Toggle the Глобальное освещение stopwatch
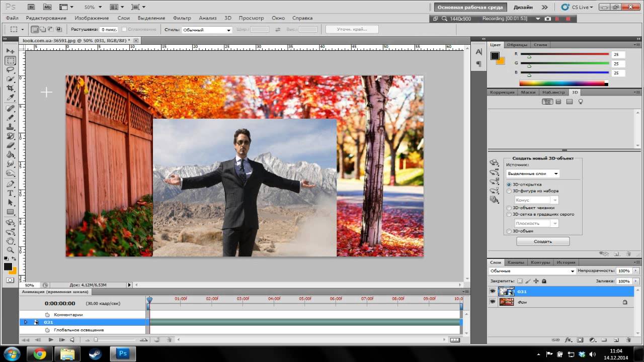Viewport: 644px width, 362px height. pos(47,330)
